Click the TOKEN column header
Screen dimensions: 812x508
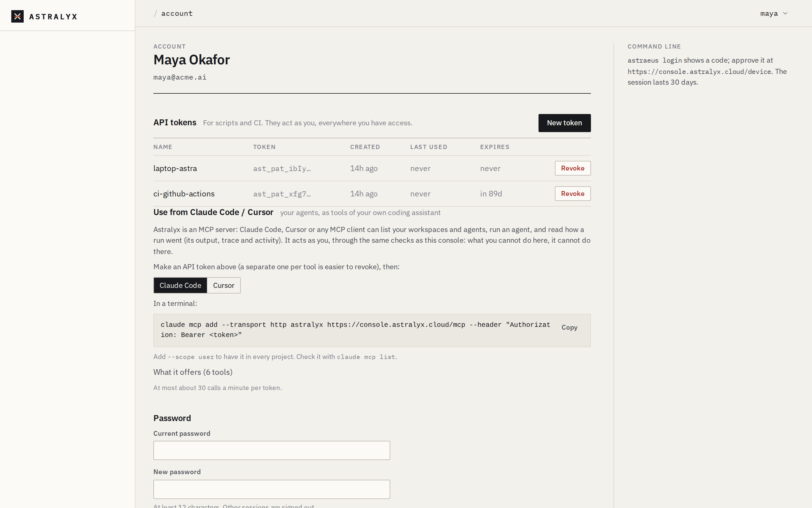pos(264,147)
